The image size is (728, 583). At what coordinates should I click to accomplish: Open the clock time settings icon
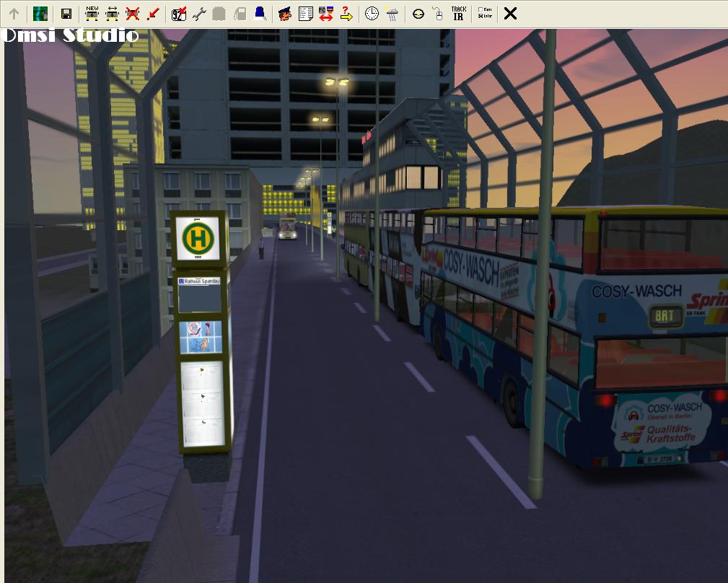[x=372, y=14]
